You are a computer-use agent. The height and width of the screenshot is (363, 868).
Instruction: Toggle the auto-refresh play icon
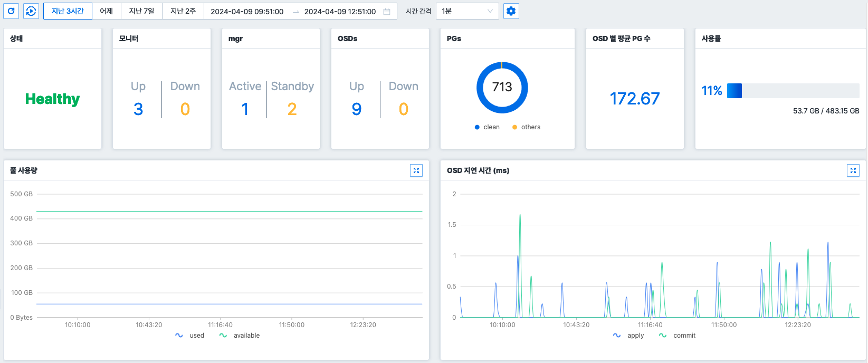pos(31,11)
